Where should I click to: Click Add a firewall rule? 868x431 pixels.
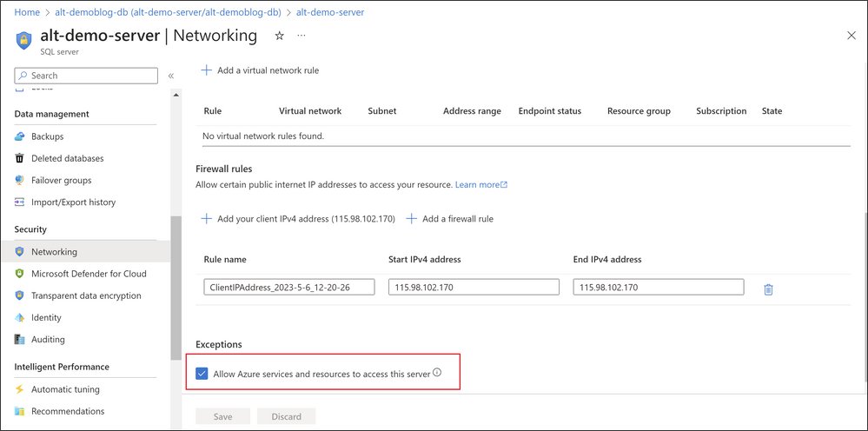(x=449, y=219)
